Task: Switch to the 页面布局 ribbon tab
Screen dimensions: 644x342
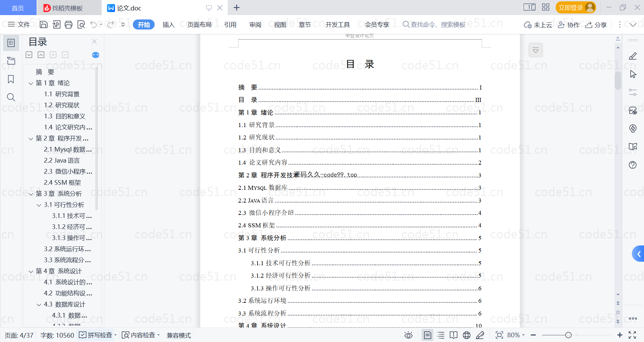Action: (x=199, y=24)
